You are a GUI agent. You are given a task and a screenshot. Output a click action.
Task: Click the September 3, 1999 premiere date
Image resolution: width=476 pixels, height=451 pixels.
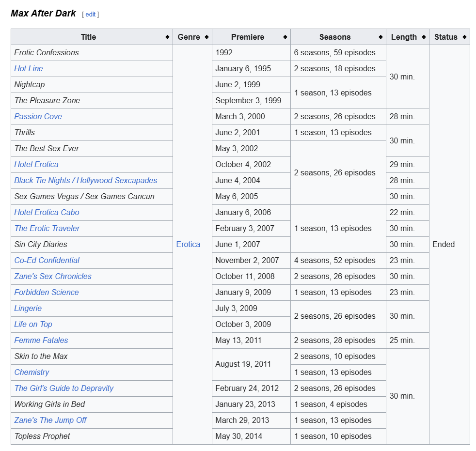[248, 101]
